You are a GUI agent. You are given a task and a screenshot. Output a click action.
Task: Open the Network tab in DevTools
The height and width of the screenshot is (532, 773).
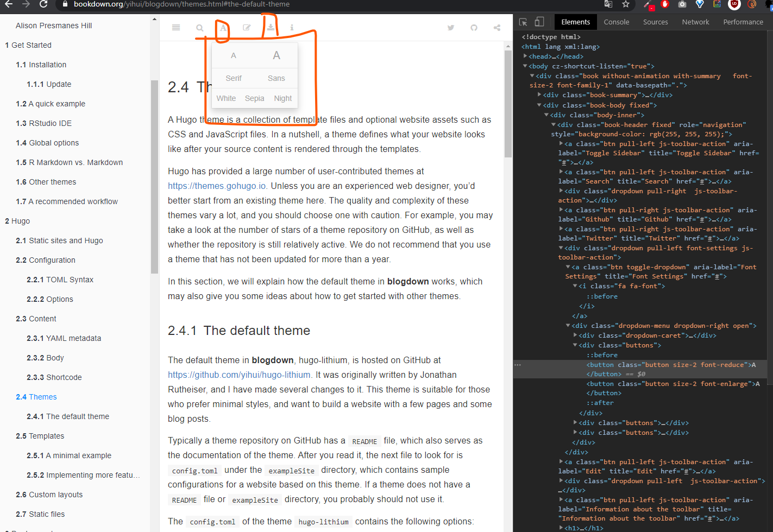pyautogui.click(x=695, y=22)
